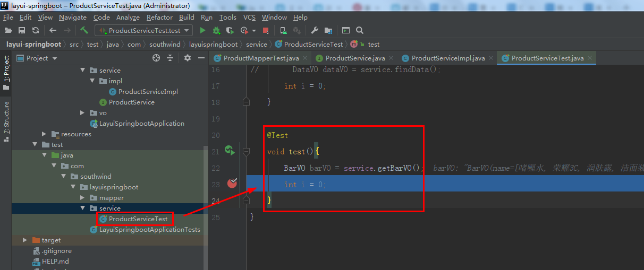Open Settings with the wrench icon

pos(314,30)
